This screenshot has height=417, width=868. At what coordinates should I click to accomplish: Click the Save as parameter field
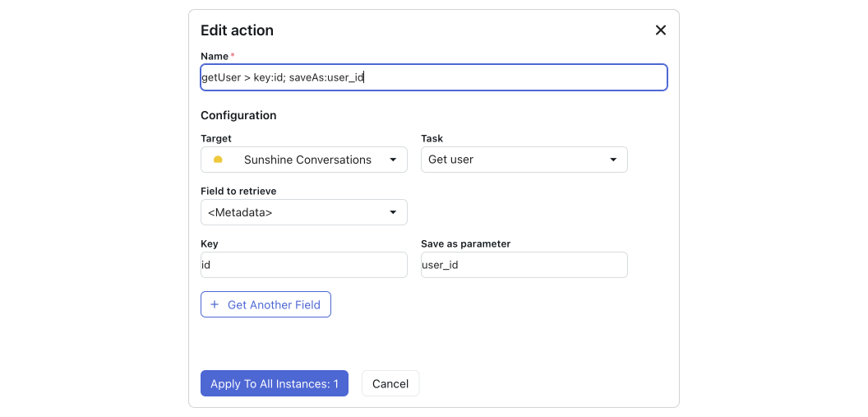(x=524, y=265)
